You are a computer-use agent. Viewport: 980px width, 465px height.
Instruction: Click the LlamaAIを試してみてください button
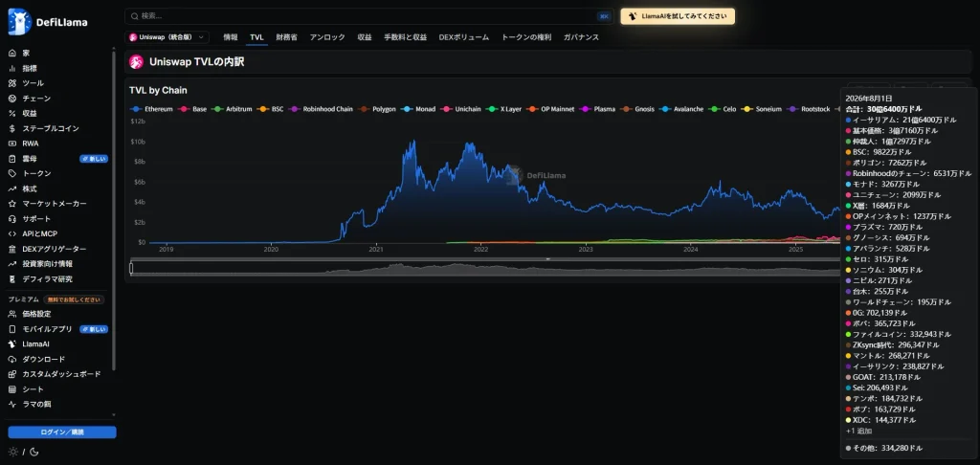pos(678,16)
